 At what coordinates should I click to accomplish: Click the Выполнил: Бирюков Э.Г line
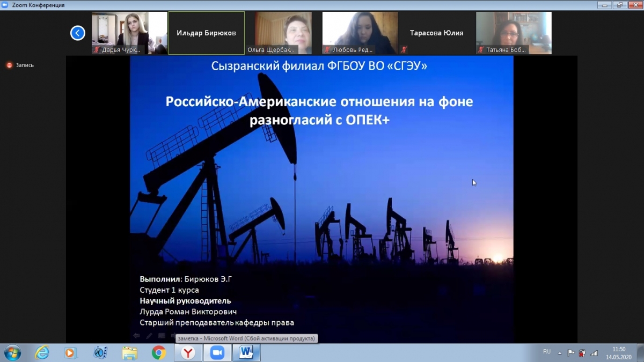pos(186,279)
